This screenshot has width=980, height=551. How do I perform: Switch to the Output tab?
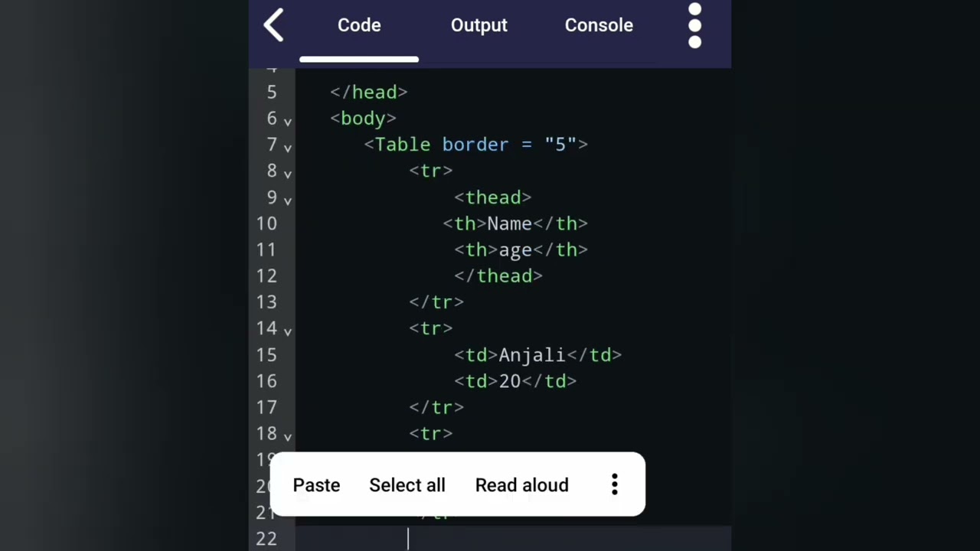click(479, 25)
